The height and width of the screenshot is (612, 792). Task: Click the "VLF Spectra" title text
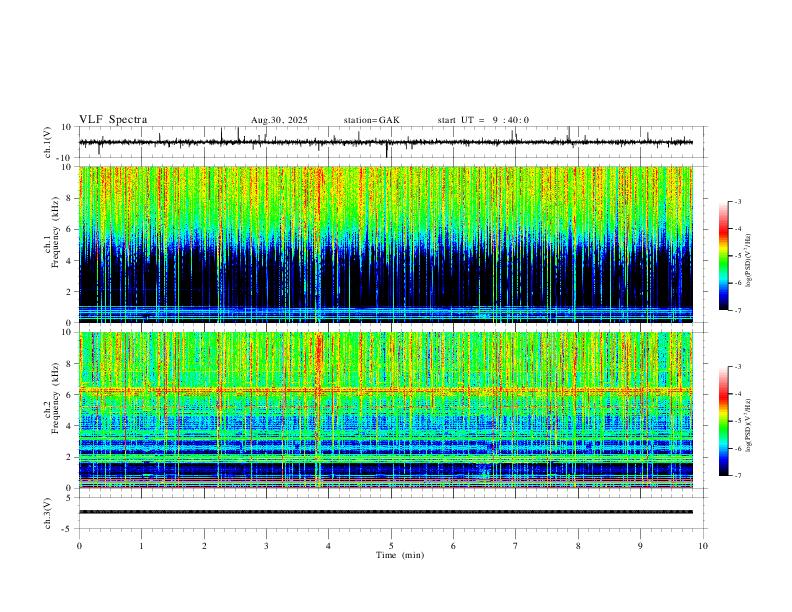click(x=113, y=120)
